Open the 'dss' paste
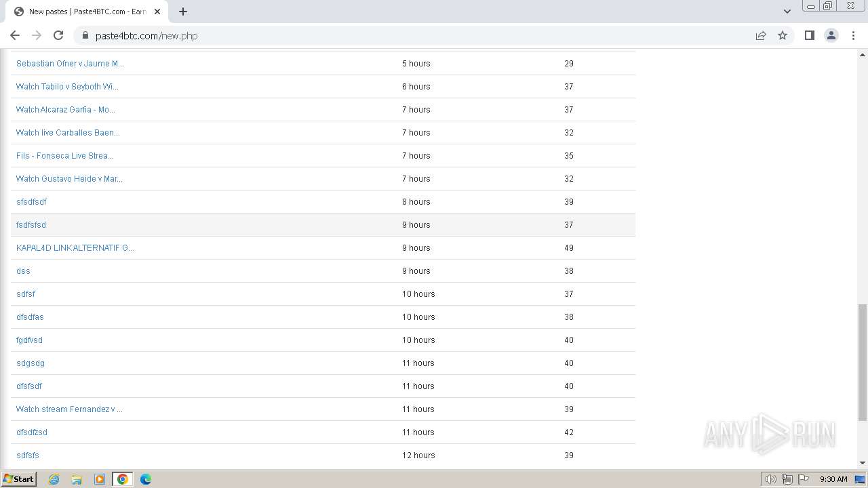868x488 pixels. (x=23, y=271)
